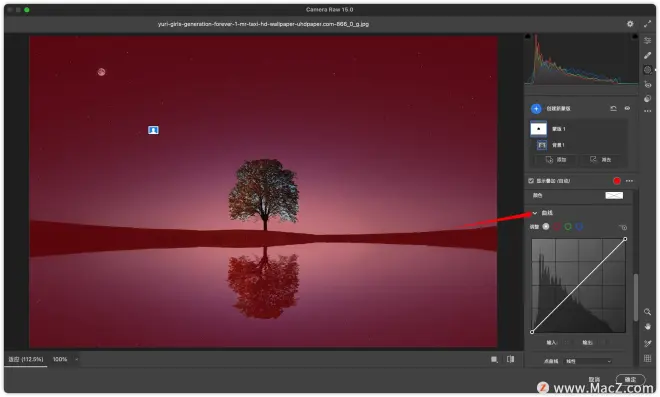
Task: Select the Mask 1 thumbnail
Action: pyautogui.click(x=538, y=129)
